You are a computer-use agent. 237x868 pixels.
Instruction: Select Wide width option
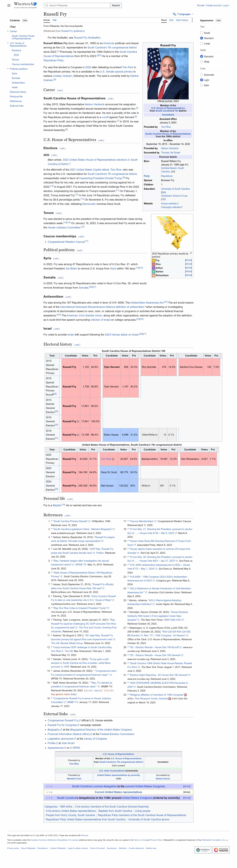(202, 62)
